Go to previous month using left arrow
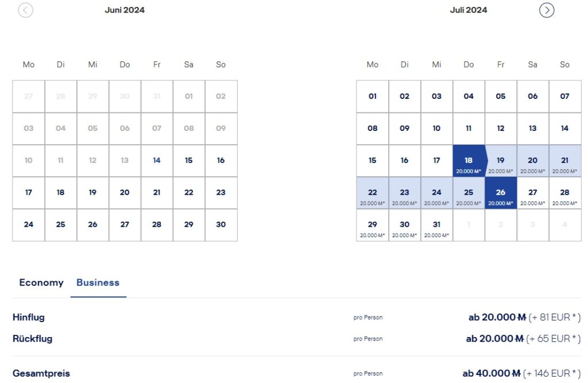 pos(26,10)
